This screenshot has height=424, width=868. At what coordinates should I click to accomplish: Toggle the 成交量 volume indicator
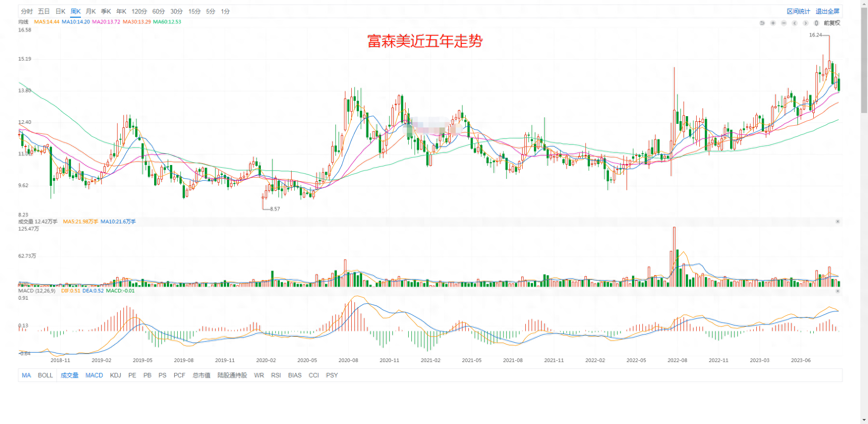pyautogui.click(x=70, y=375)
